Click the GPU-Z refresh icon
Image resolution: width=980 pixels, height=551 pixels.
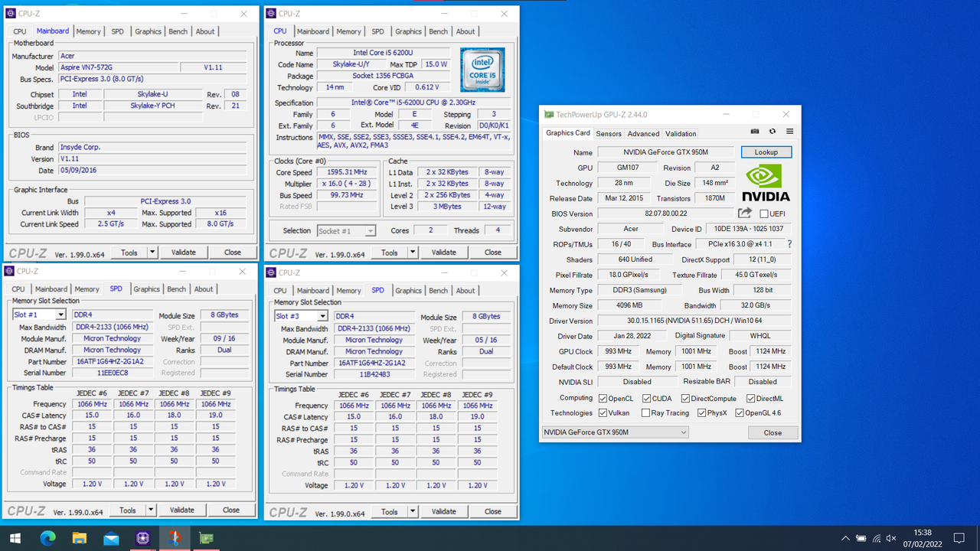pos(773,132)
